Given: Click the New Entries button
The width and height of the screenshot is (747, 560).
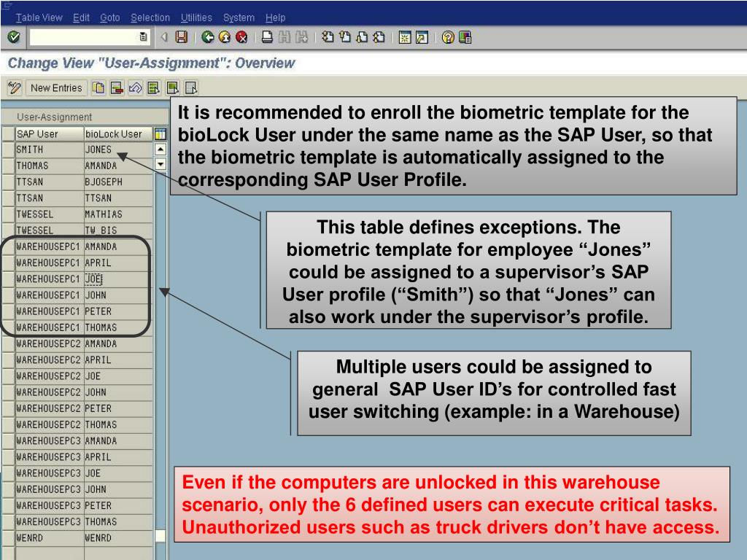Looking at the screenshot, I should (x=56, y=88).
